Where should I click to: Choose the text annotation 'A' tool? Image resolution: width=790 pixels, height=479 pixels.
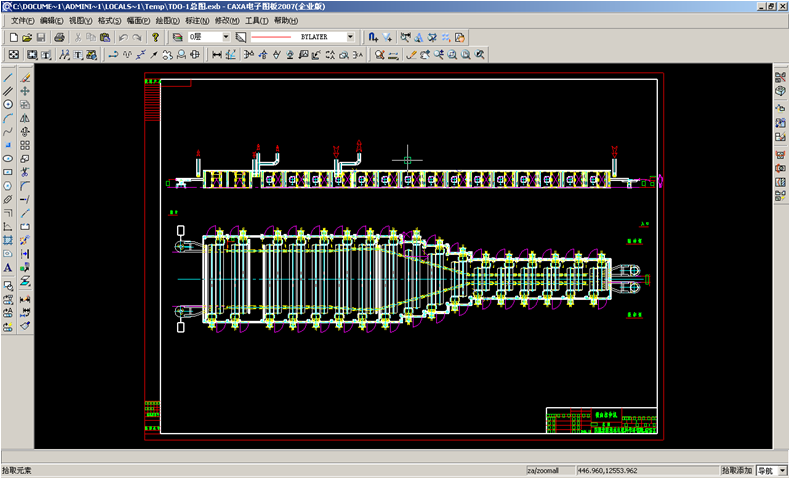[x=8, y=267]
